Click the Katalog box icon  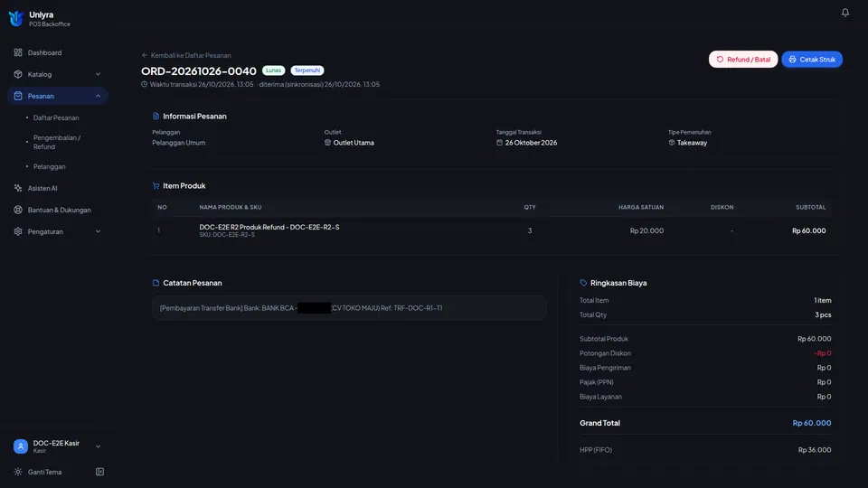[x=18, y=74]
